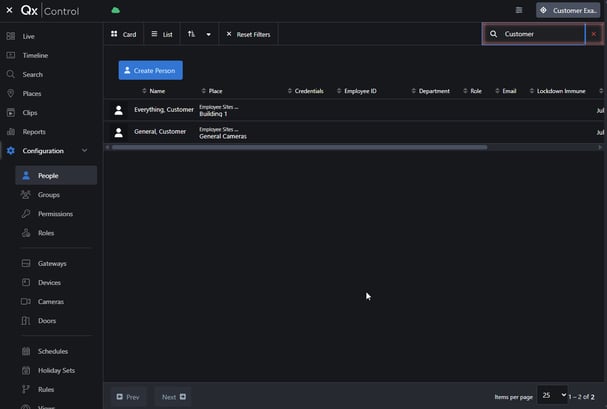Viewport: 607px width, 409px height.
Task: Open the General, Customer person row
Action: click(x=354, y=132)
